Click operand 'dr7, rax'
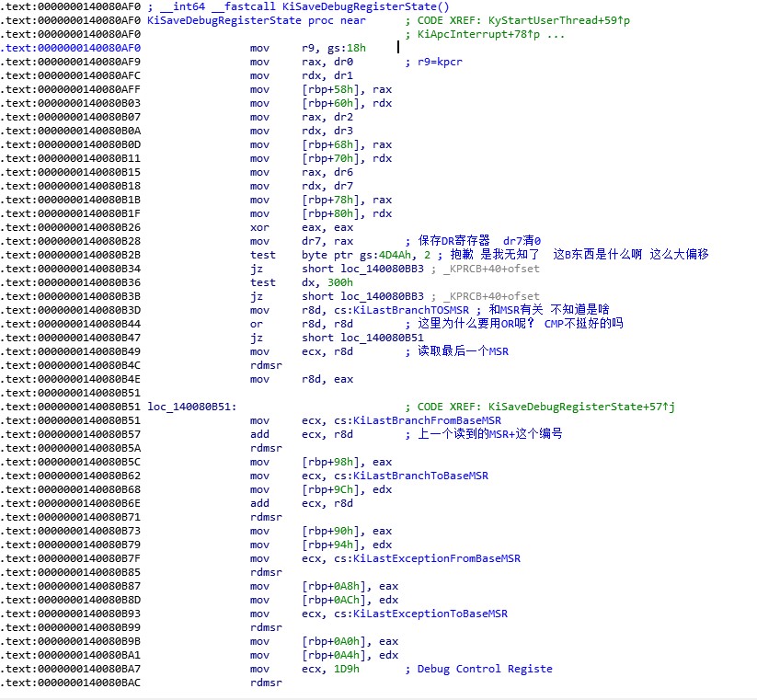 pyautogui.click(x=327, y=241)
